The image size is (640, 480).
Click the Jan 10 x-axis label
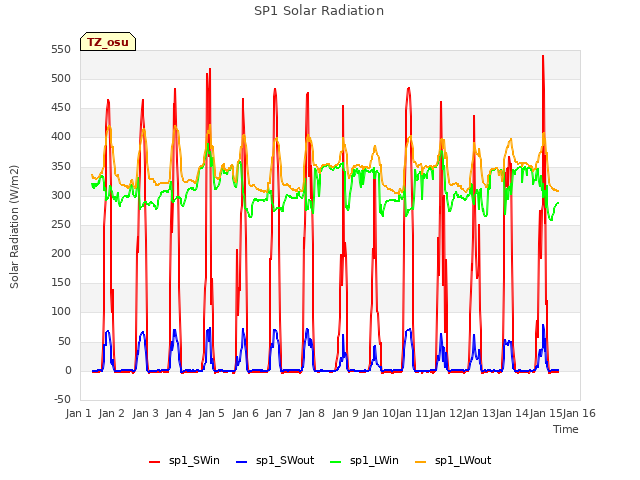click(x=379, y=413)
